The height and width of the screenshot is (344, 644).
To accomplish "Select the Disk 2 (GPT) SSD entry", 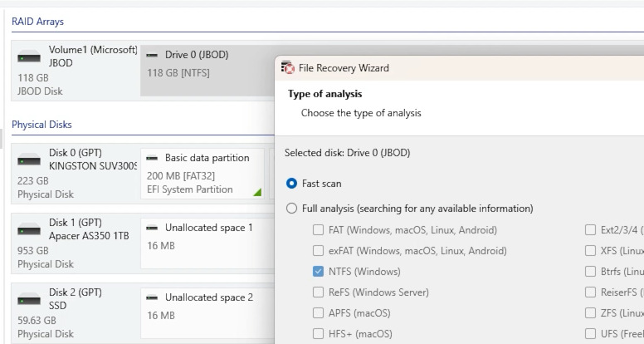I will (76, 313).
